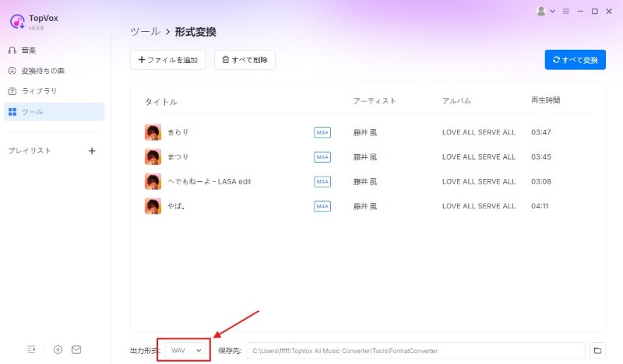Click M4A badge in へでもねーよ row
The height and width of the screenshot is (364, 623).
click(322, 182)
